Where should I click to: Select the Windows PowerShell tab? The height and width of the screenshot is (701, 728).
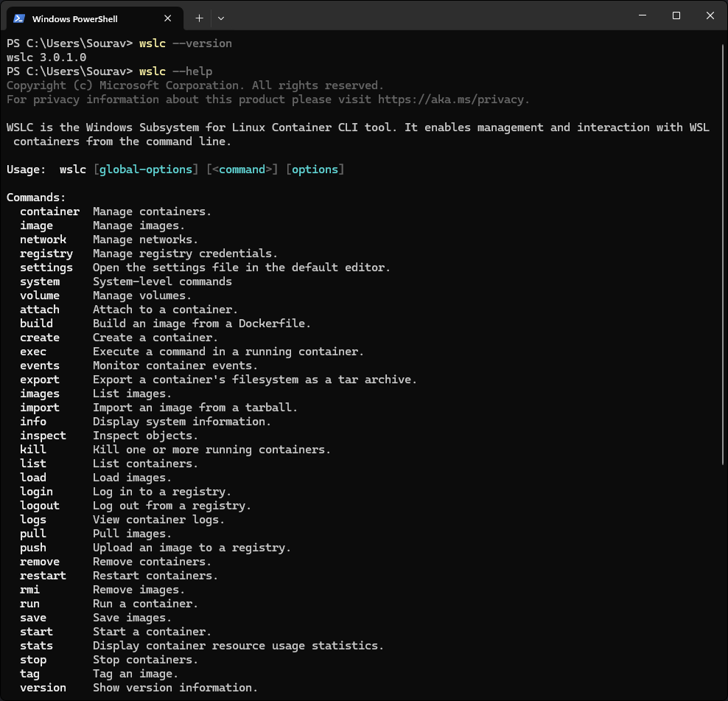(x=95, y=18)
